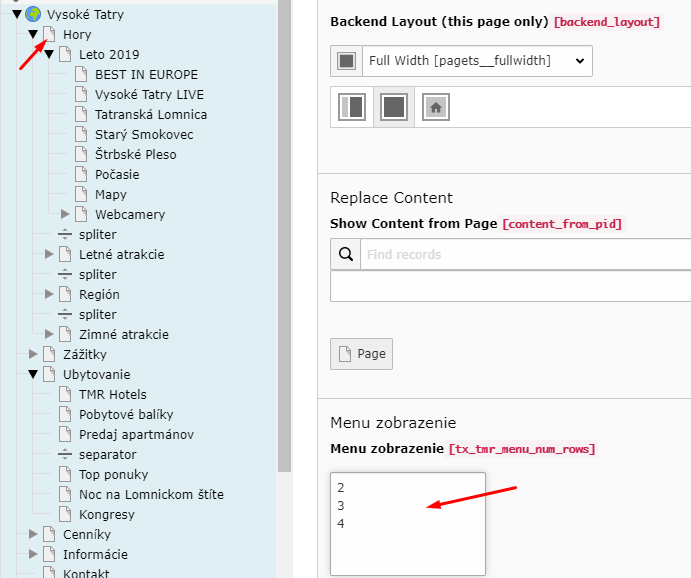Click the search icon beside Find records

pyautogui.click(x=345, y=254)
